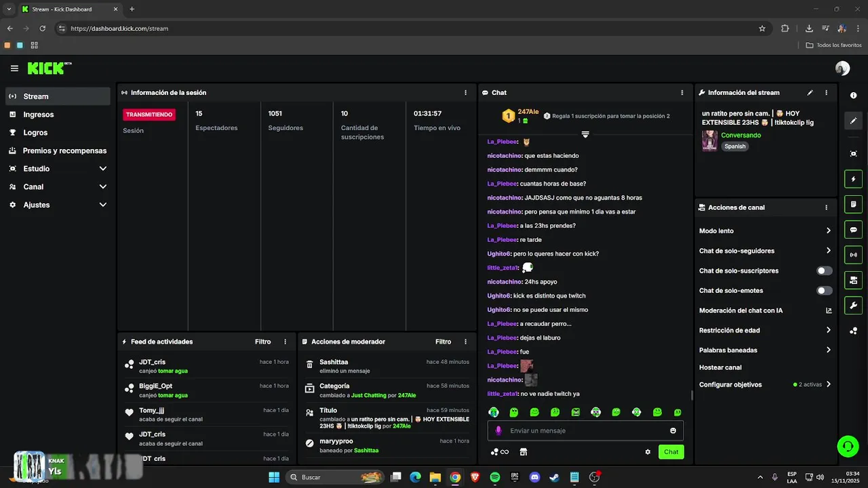
Task: Collapse the chat leaderboard with the arrow
Action: (585, 134)
